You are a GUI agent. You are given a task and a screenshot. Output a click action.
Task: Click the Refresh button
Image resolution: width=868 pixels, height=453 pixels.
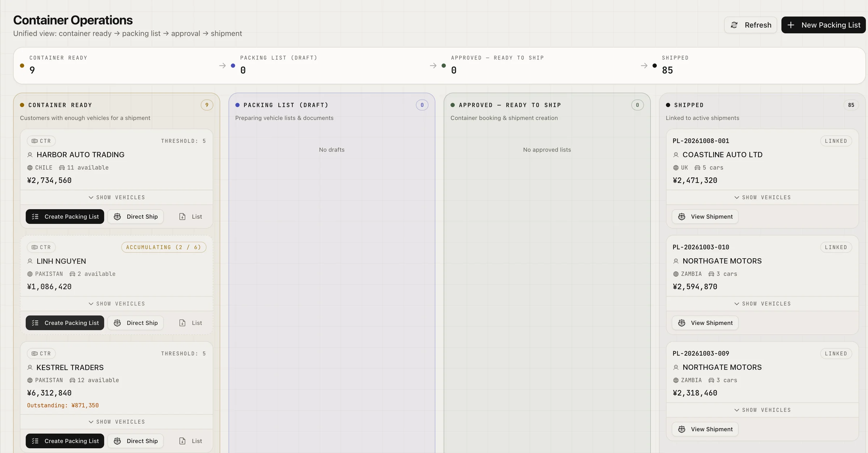tap(750, 25)
